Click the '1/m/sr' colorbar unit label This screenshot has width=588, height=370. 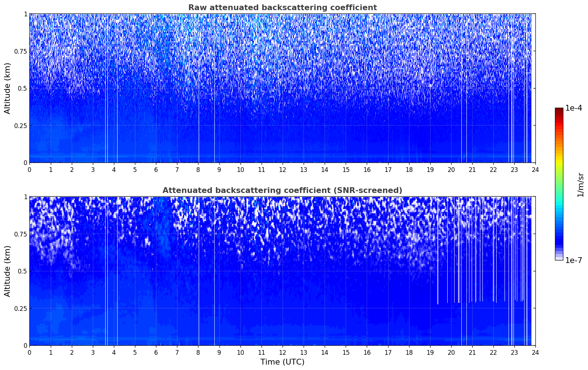(x=580, y=184)
